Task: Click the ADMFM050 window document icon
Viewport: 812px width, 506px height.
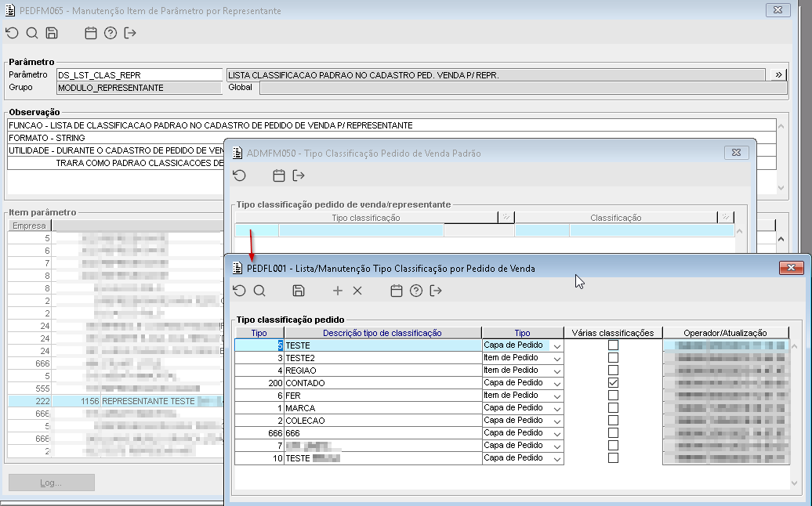Action: [x=237, y=154]
